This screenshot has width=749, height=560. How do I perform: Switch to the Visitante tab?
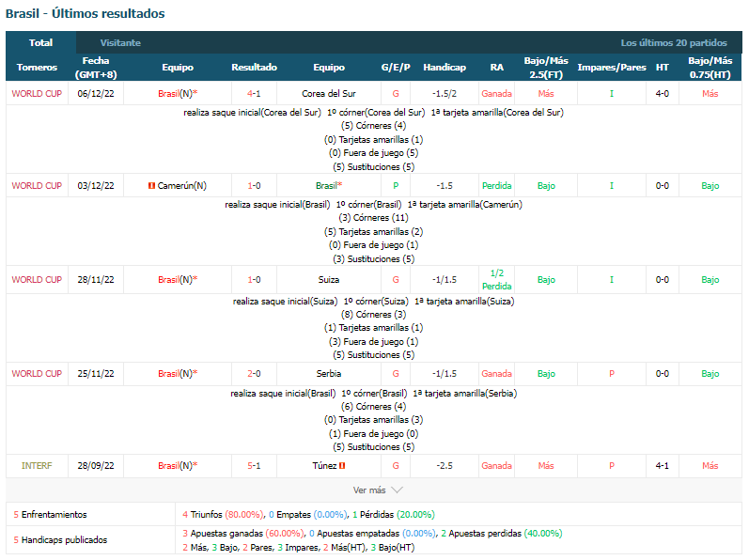pos(120,42)
